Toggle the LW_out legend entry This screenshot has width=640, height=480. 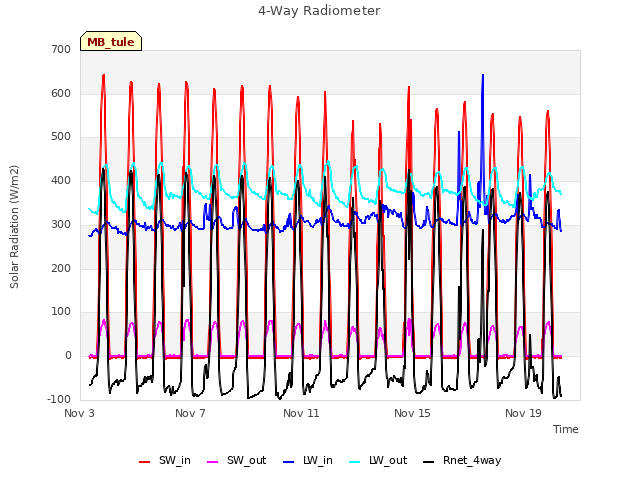pos(378,461)
